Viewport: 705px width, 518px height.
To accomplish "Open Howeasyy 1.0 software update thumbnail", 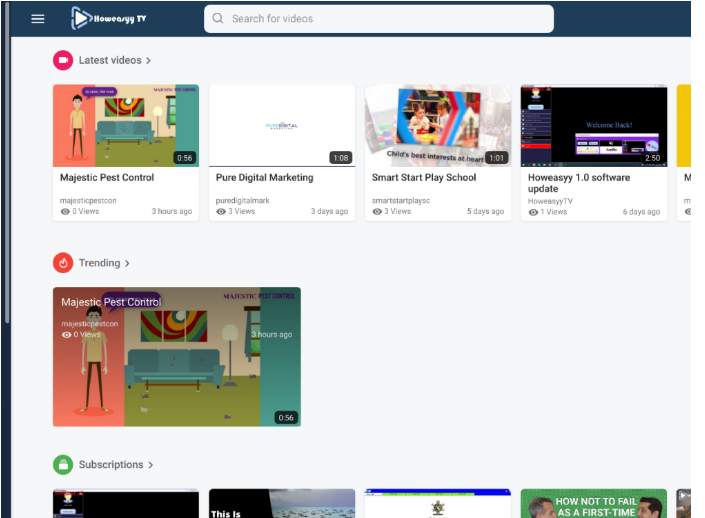I will pos(594,125).
